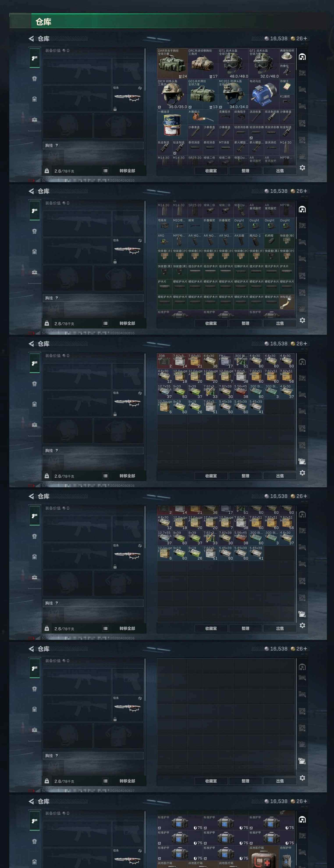This screenshot has height=868, width=334.
Task: Select the DRC先进侦察胸挂 chest rig
Action: click(203, 63)
